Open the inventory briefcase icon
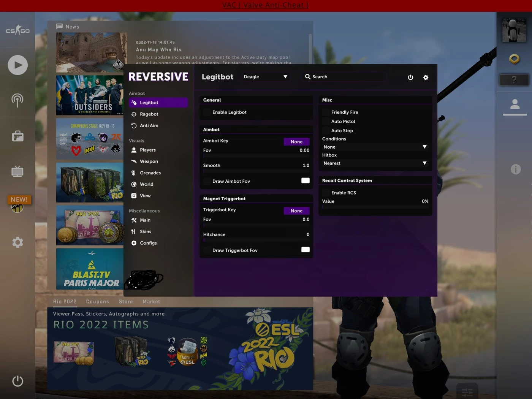The image size is (532, 399). point(17,136)
